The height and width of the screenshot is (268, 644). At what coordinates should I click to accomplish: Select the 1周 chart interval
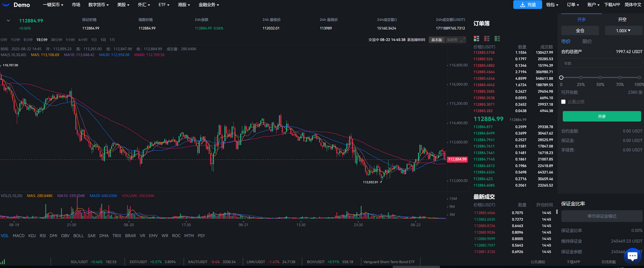(x=103, y=40)
